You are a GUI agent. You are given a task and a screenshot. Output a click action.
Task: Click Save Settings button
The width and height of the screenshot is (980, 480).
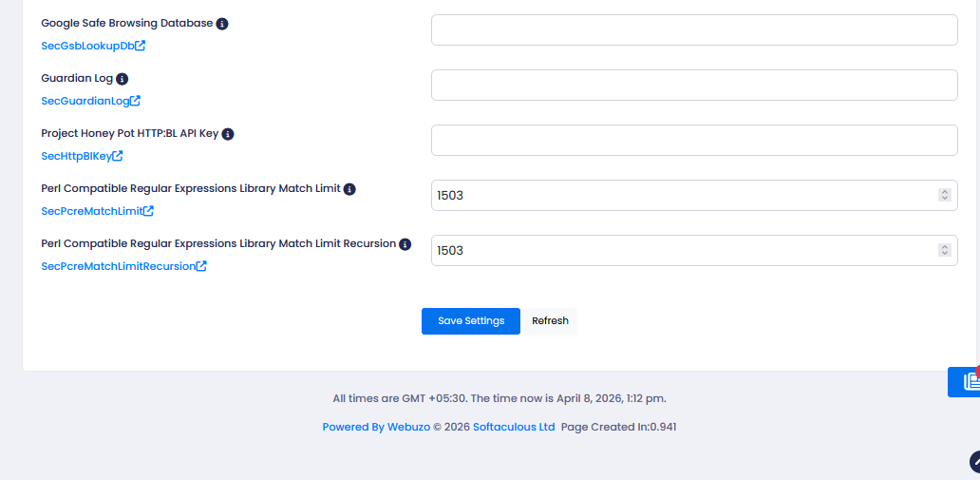471,321
